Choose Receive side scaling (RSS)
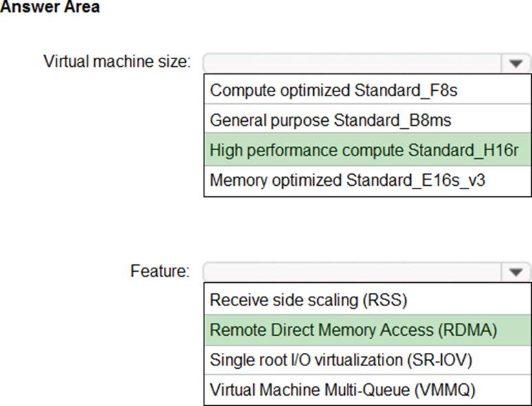The width and height of the screenshot is (532, 406). (x=368, y=299)
